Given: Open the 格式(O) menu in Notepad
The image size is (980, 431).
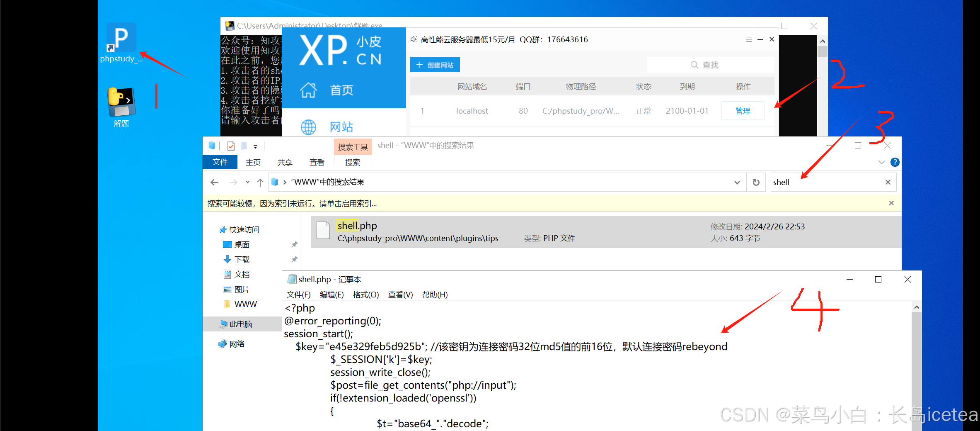Looking at the screenshot, I should (365, 295).
